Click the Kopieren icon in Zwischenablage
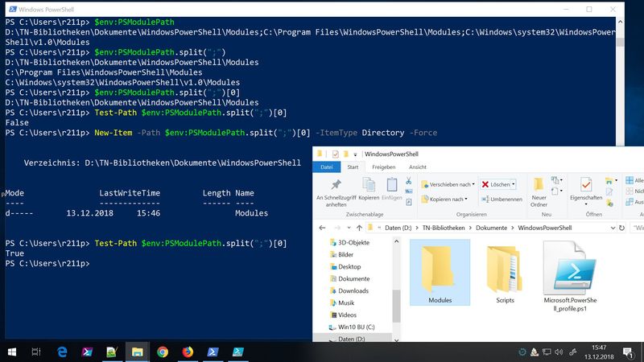This screenshot has height=362, width=644. tap(369, 188)
